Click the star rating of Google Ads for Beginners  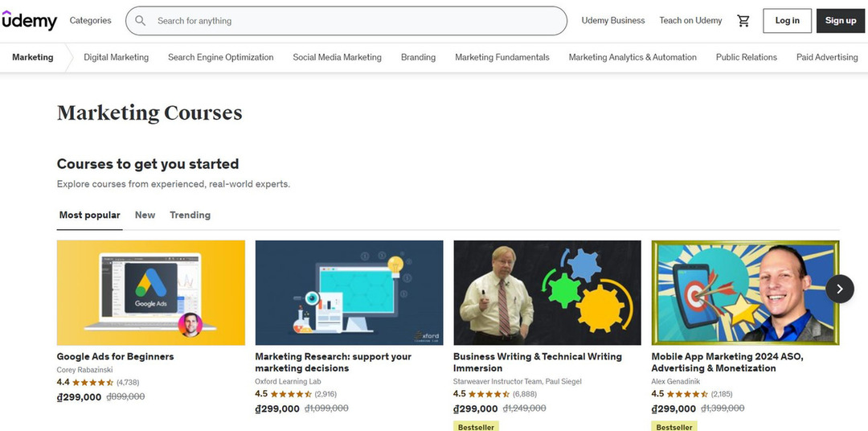click(92, 382)
